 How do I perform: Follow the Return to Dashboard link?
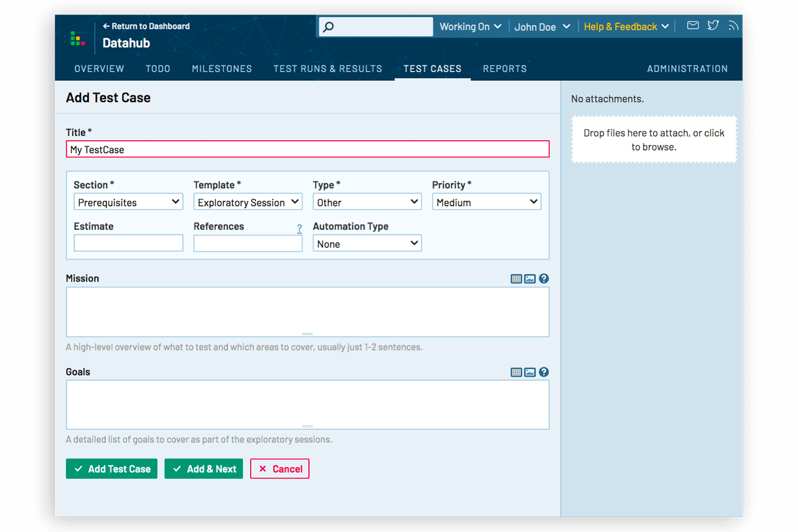click(x=146, y=26)
